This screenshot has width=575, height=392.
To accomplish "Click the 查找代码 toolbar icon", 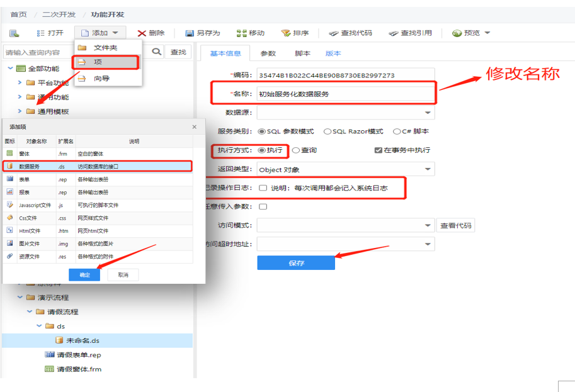I will [333, 33].
